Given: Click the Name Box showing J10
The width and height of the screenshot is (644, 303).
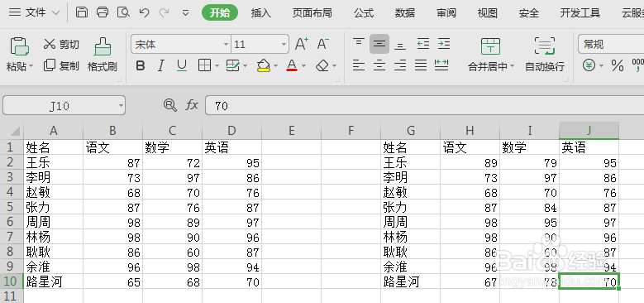Looking at the screenshot, I should pos(64,106).
